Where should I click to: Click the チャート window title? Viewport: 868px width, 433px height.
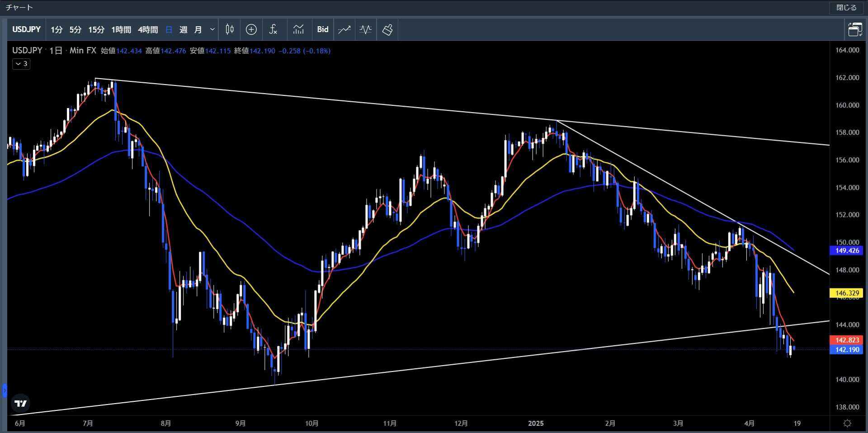point(19,8)
